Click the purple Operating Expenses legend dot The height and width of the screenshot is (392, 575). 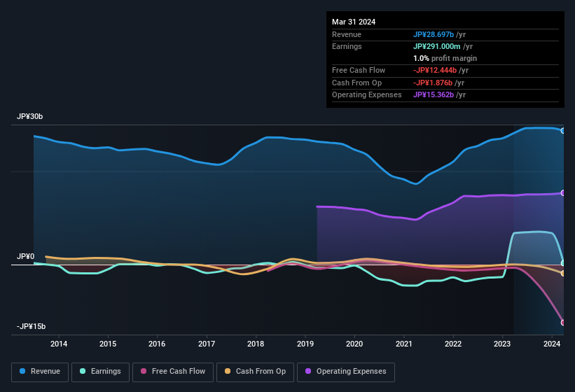point(307,372)
